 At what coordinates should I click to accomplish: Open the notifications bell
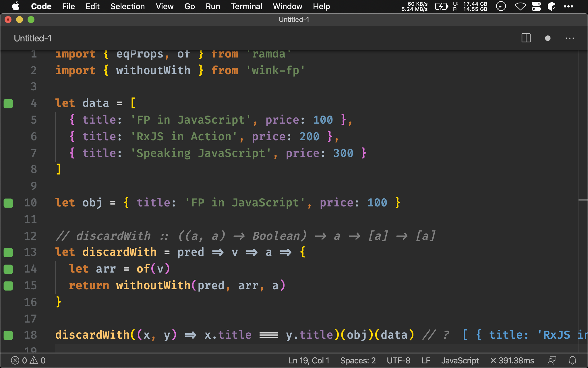(x=572, y=361)
